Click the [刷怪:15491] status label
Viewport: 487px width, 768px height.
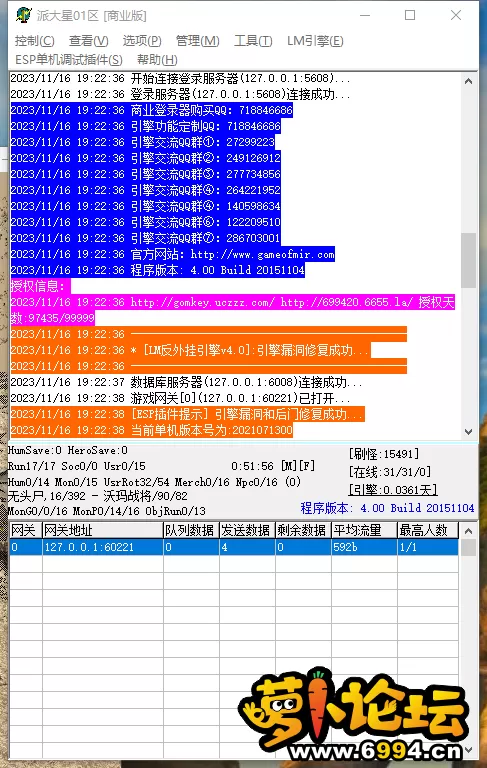384,454
